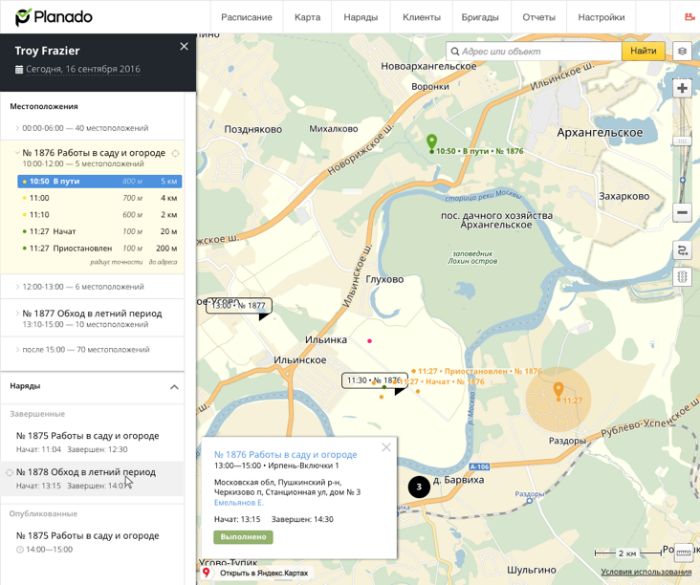
Task: Click the circle icon next to № 1876
Action: [x=175, y=153]
